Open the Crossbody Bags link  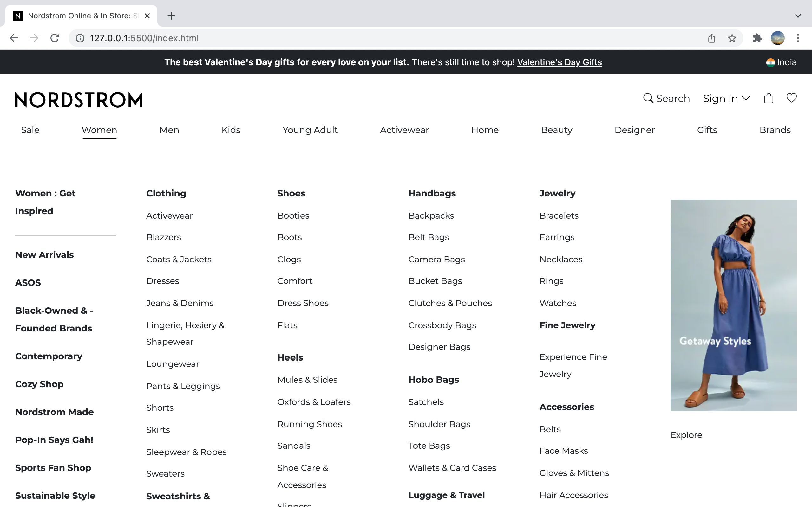tap(442, 325)
